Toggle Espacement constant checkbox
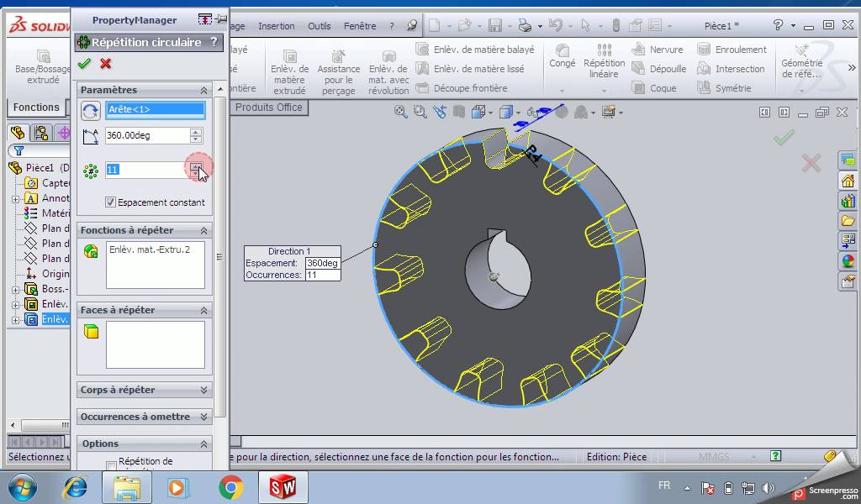861x504 pixels. pyautogui.click(x=110, y=202)
